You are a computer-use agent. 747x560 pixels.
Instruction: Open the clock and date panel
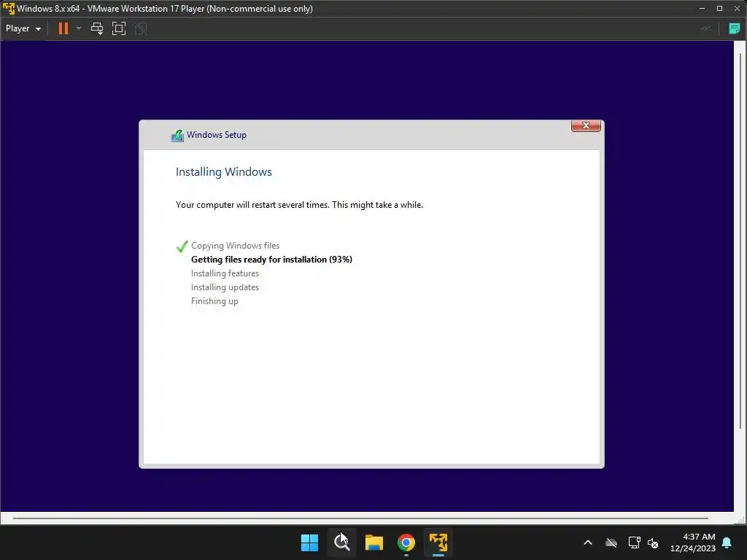(x=693, y=542)
